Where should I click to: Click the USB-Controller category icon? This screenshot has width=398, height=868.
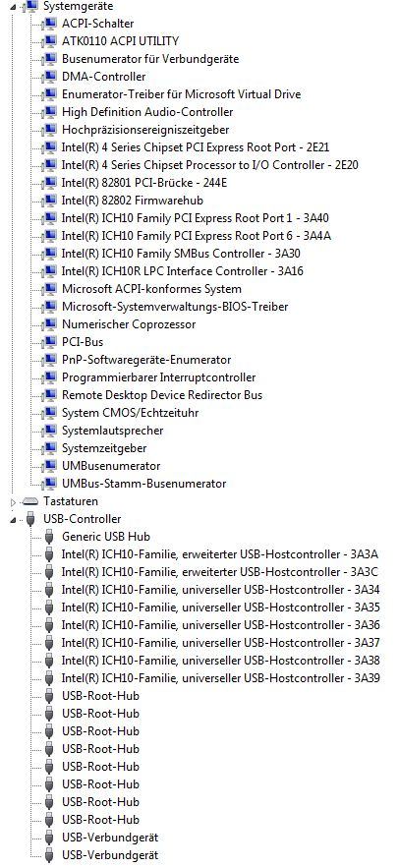coord(29,519)
